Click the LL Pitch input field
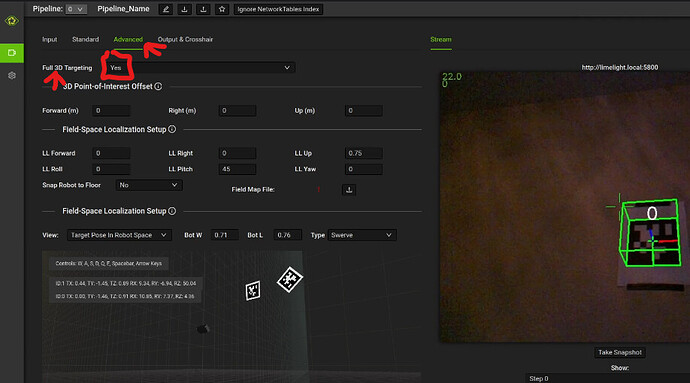The width and height of the screenshot is (690, 383). coord(237,169)
